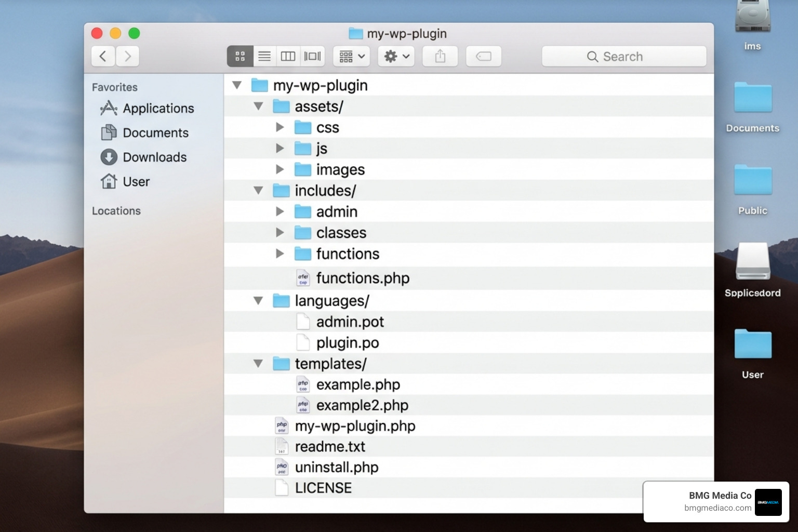Expand the css folder
The width and height of the screenshot is (798, 532).
[x=280, y=127]
